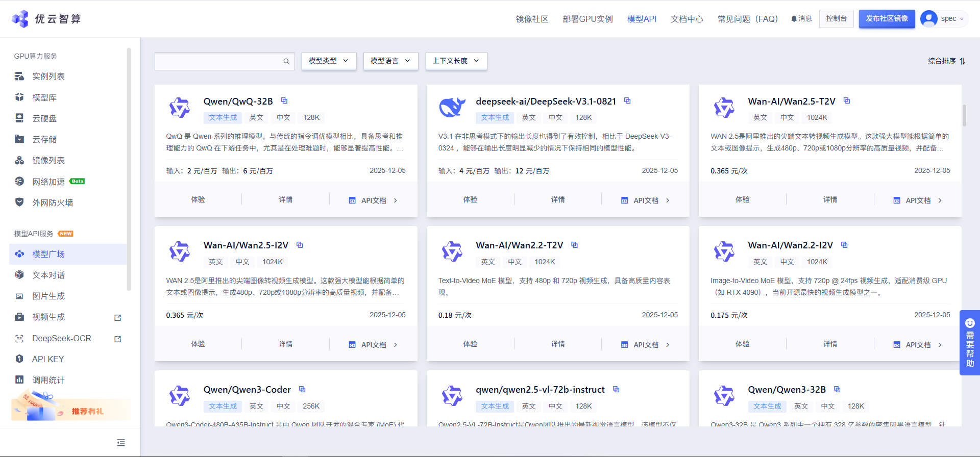Click DeepSeek whale logo thumbnail

pyautogui.click(x=452, y=107)
